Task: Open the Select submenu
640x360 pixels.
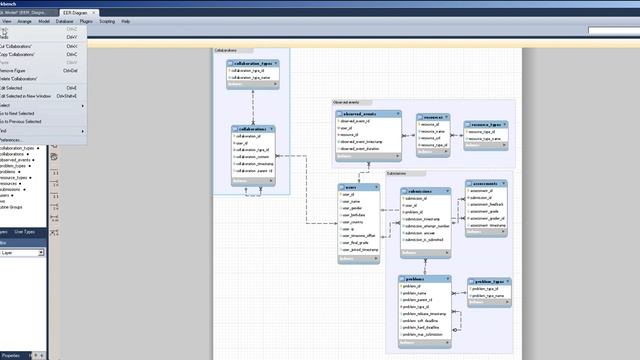Action: pos(43,105)
